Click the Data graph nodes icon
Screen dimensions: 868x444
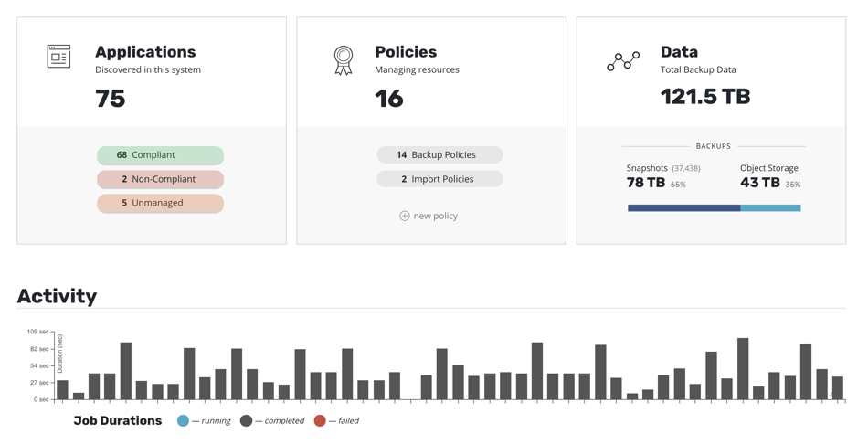pyautogui.click(x=623, y=61)
